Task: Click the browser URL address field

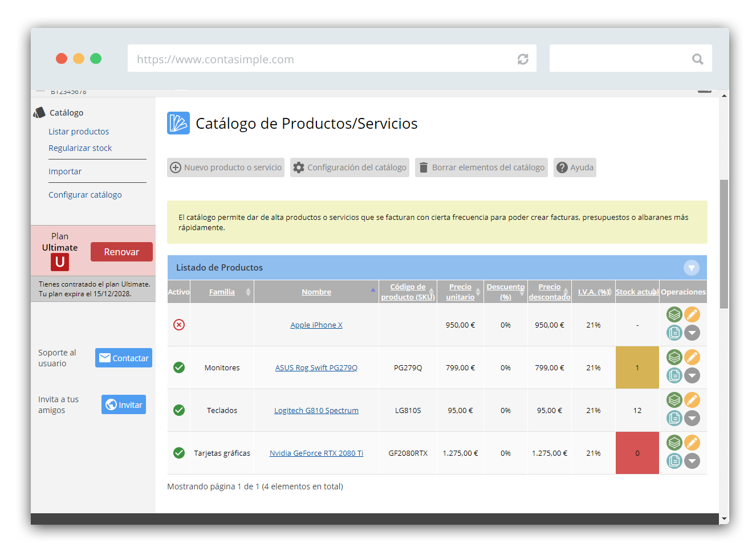Action: (332, 59)
